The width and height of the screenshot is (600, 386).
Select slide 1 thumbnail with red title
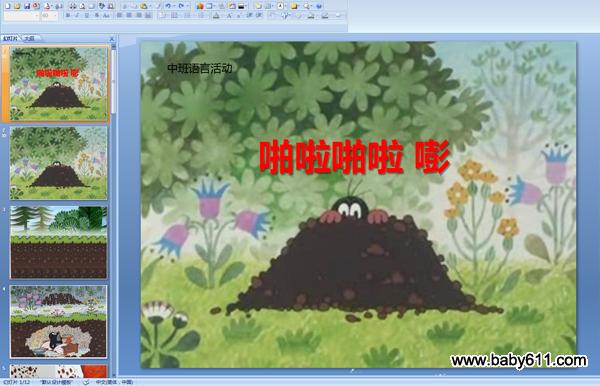(59, 84)
